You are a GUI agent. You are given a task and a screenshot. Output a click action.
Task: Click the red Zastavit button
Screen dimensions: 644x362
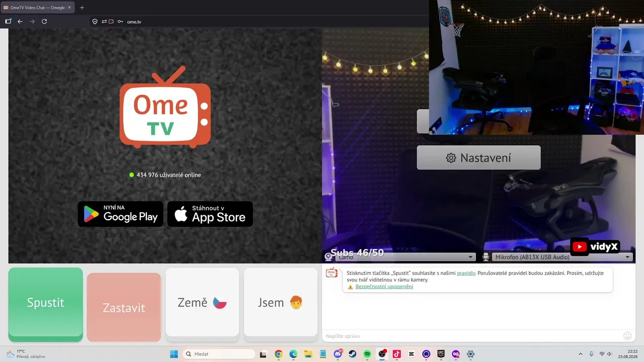(x=124, y=307)
